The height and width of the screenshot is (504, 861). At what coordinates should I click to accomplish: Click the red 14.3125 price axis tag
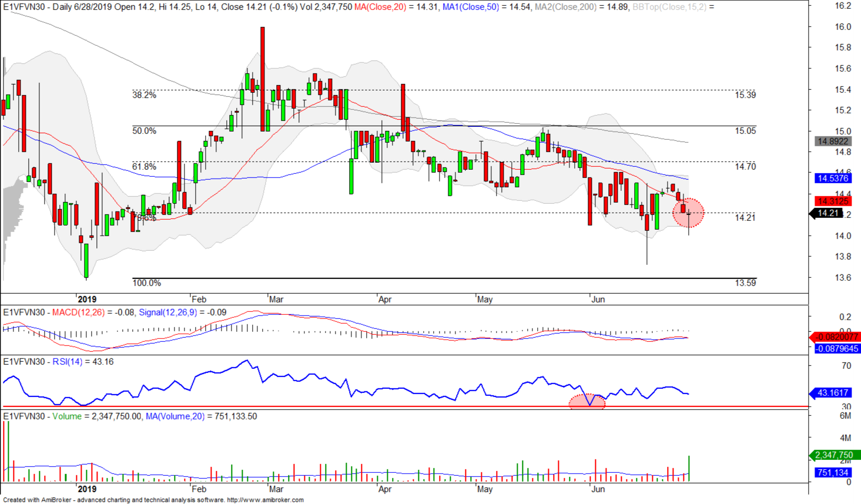coord(833,201)
